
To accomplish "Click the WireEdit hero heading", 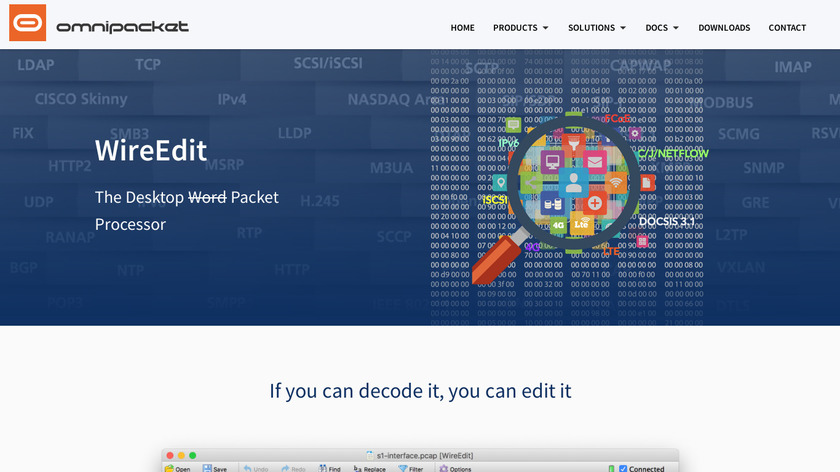I will coord(151,150).
